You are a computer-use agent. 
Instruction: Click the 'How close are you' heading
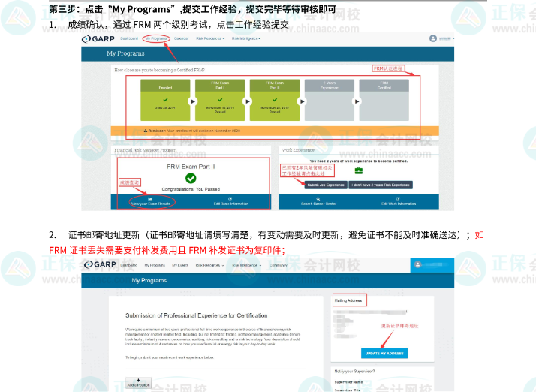[159, 70]
